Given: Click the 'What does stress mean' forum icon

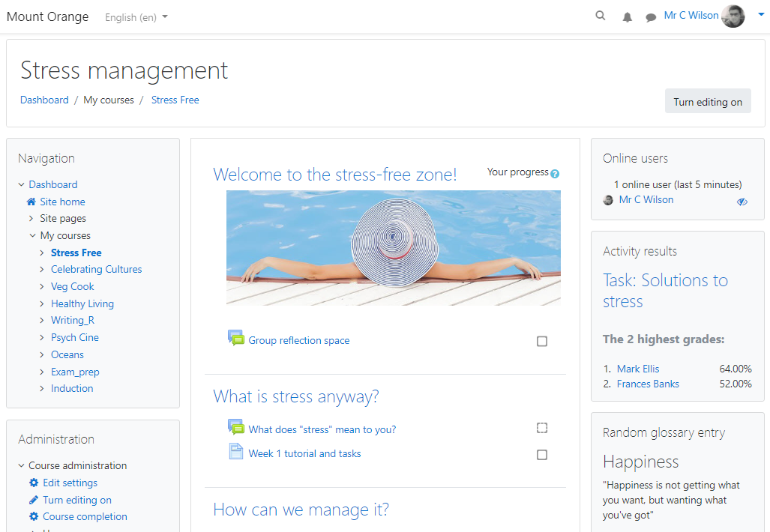Looking at the screenshot, I should click(235, 427).
